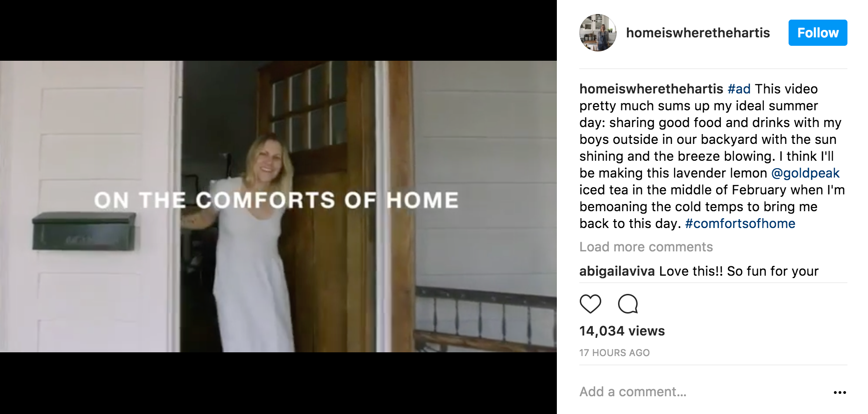Click the #ad hashtag link
Image resolution: width=868 pixels, height=414 pixels.
(739, 89)
